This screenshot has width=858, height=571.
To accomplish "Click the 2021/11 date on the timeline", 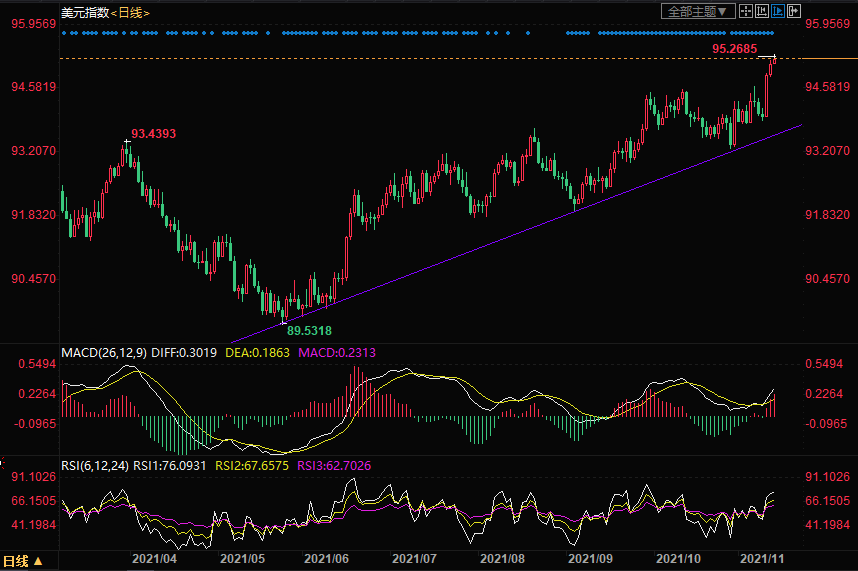I will point(760,561).
